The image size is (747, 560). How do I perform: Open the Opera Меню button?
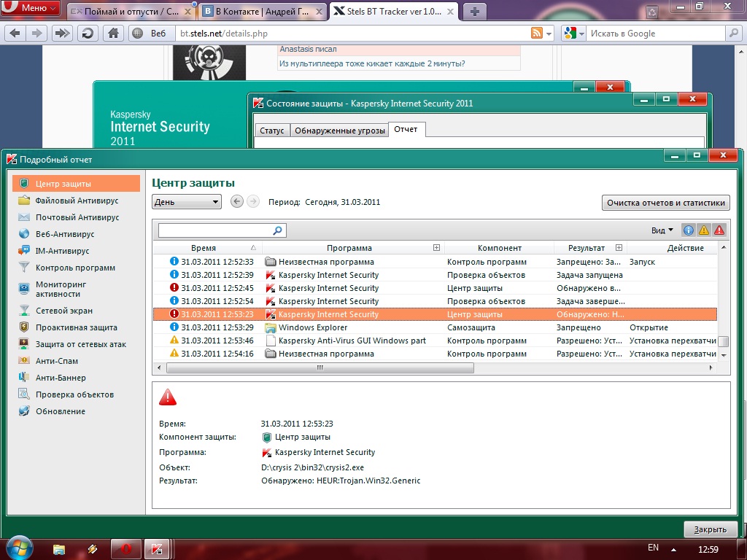pyautogui.click(x=31, y=8)
